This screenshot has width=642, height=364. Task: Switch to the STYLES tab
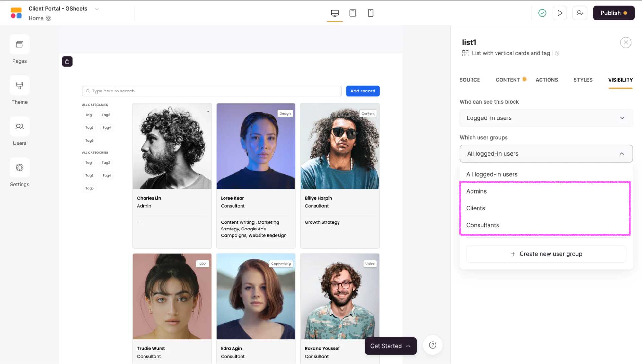tap(583, 80)
